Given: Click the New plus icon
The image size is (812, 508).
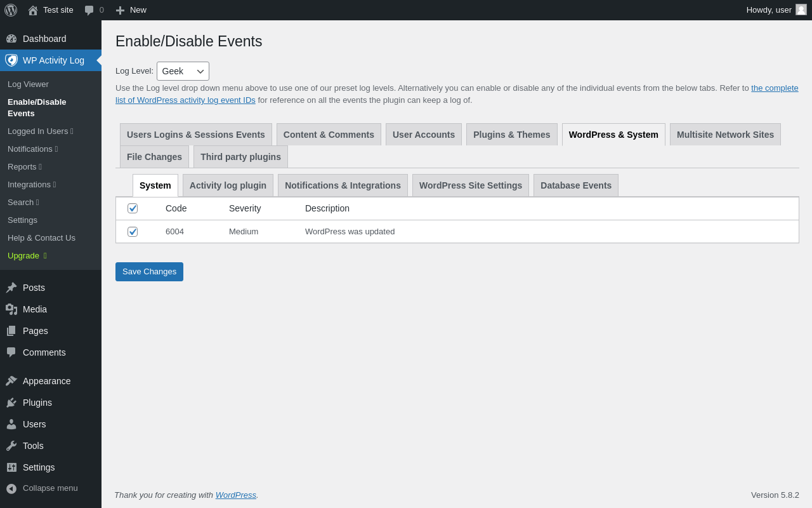Looking at the screenshot, I should (120, 10).
